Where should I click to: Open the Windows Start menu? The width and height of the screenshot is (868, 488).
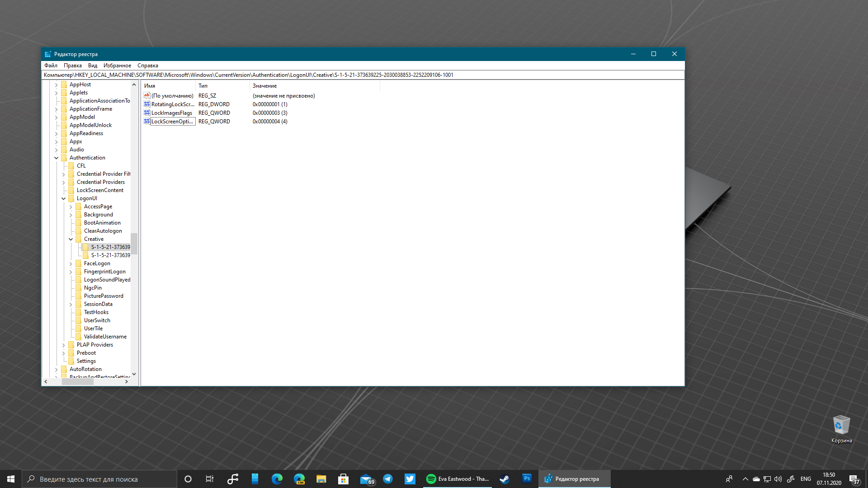11,479
